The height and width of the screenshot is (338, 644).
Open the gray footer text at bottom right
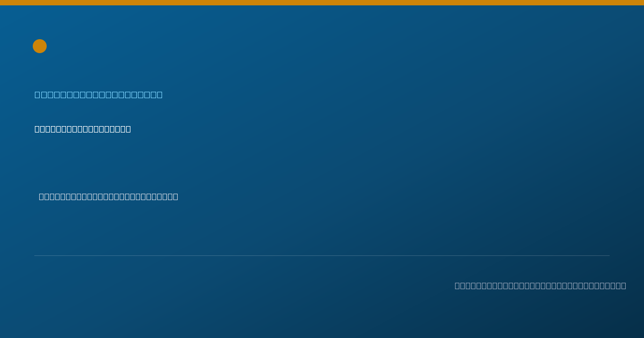pyautogui.click(x=540, y=285)
